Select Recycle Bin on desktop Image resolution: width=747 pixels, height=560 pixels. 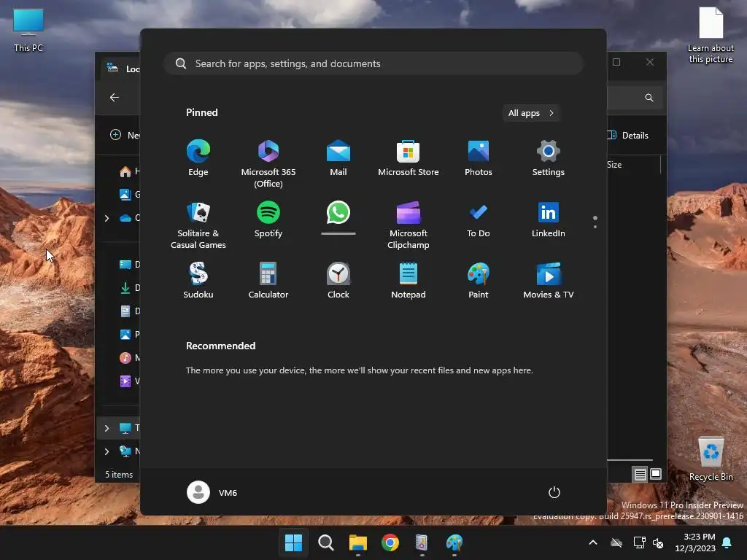tap(711, 459)
